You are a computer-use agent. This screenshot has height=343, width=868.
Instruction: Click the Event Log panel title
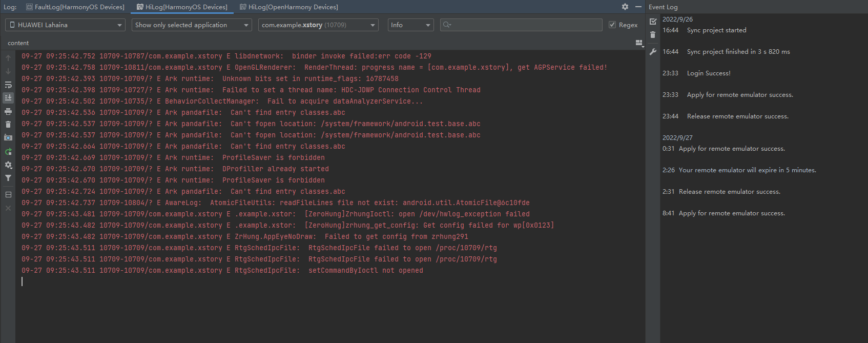point(663,7)
